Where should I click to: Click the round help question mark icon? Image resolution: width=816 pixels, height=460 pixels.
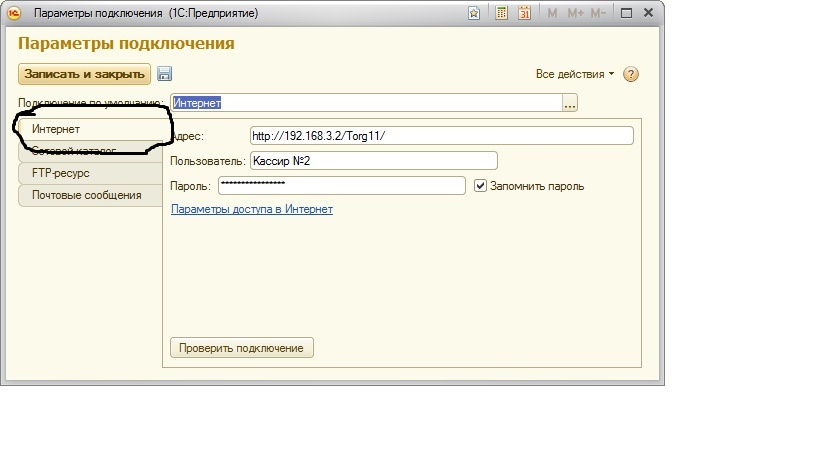pos(631,74)
